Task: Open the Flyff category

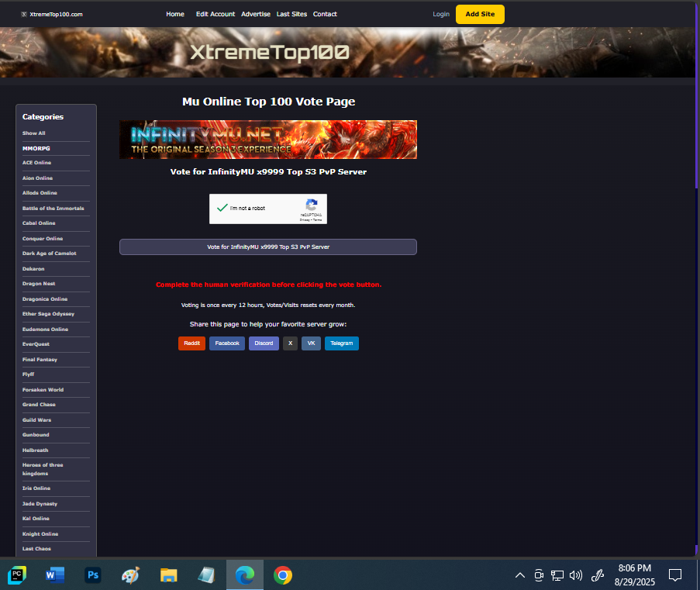Action: 28,374
